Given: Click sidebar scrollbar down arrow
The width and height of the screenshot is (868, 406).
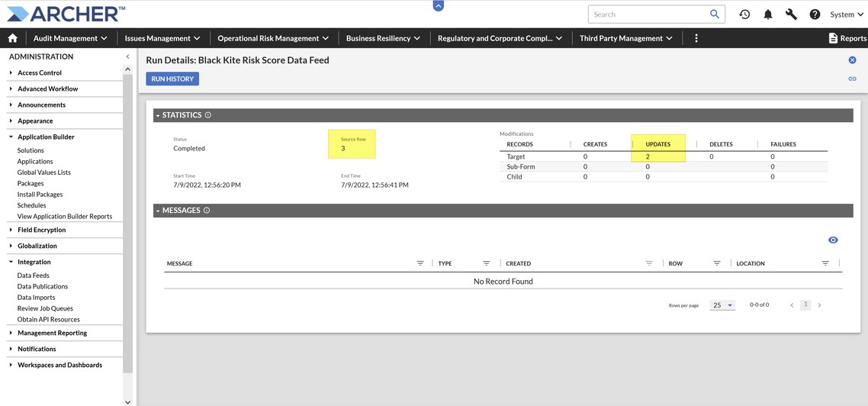Looking at the screenshot, I should (128, 402).
